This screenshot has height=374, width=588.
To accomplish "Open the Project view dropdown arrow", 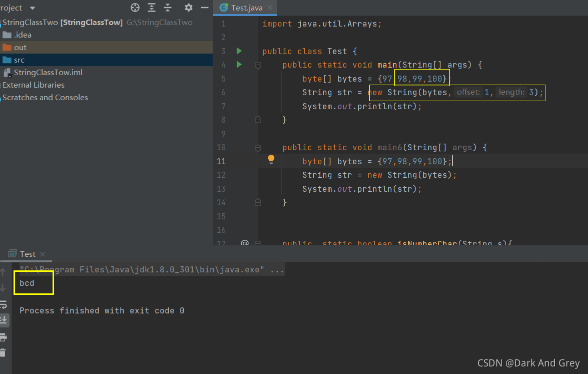I will 33,8.
